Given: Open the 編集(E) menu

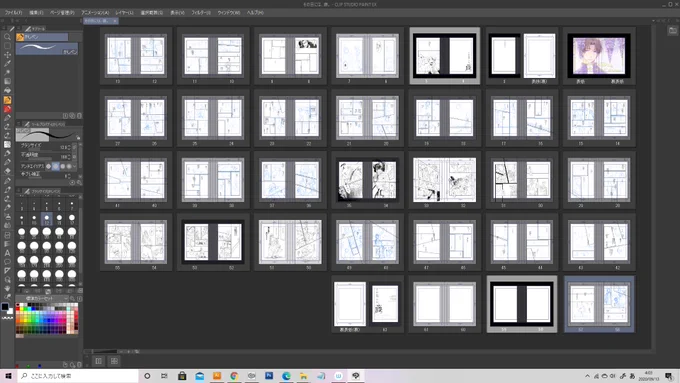Looking at the screenshot, I should (36, 13).
